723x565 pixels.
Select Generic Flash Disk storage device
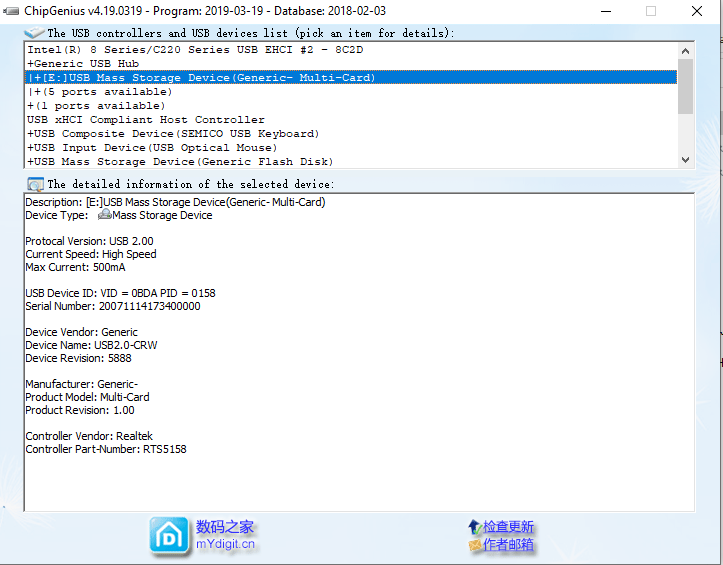coord(351,161)
